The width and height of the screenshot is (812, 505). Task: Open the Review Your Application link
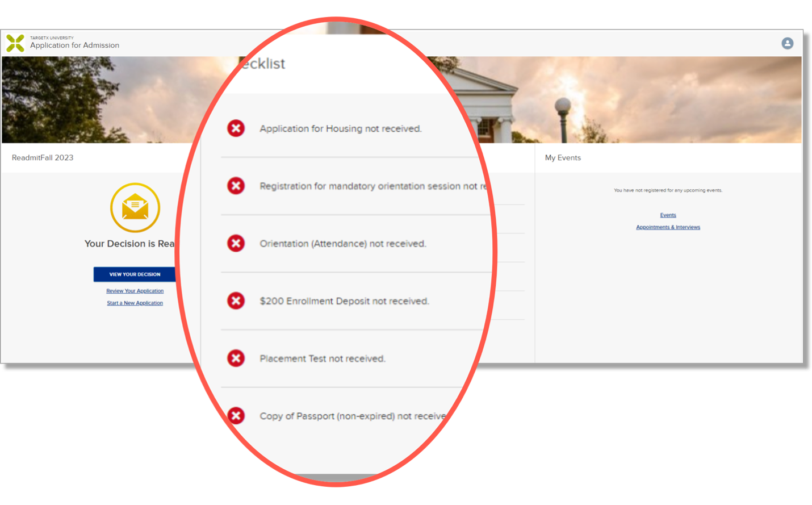tap(135, 291)
